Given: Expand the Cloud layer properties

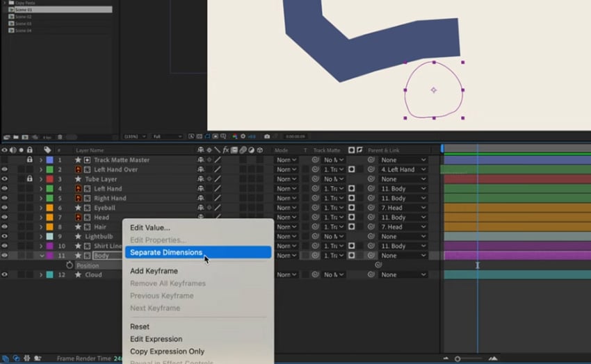Looking at the screenshot, I should pyautogui.click(x=41, y=275).
